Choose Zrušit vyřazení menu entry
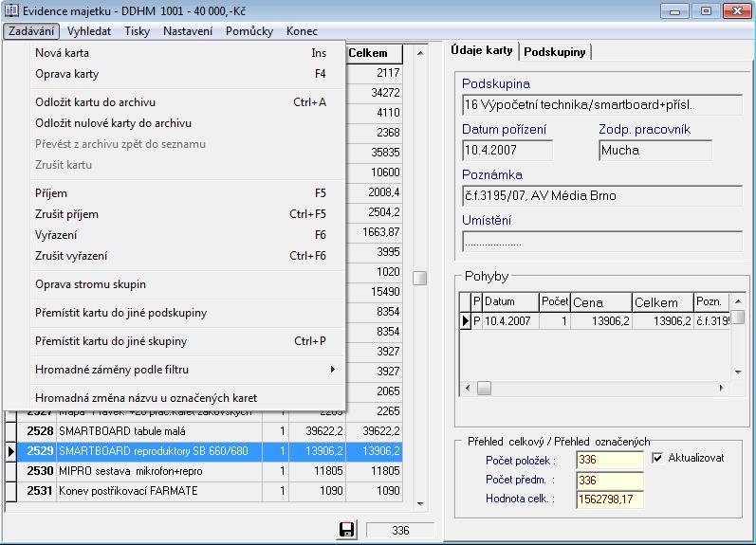 [188, 255]
